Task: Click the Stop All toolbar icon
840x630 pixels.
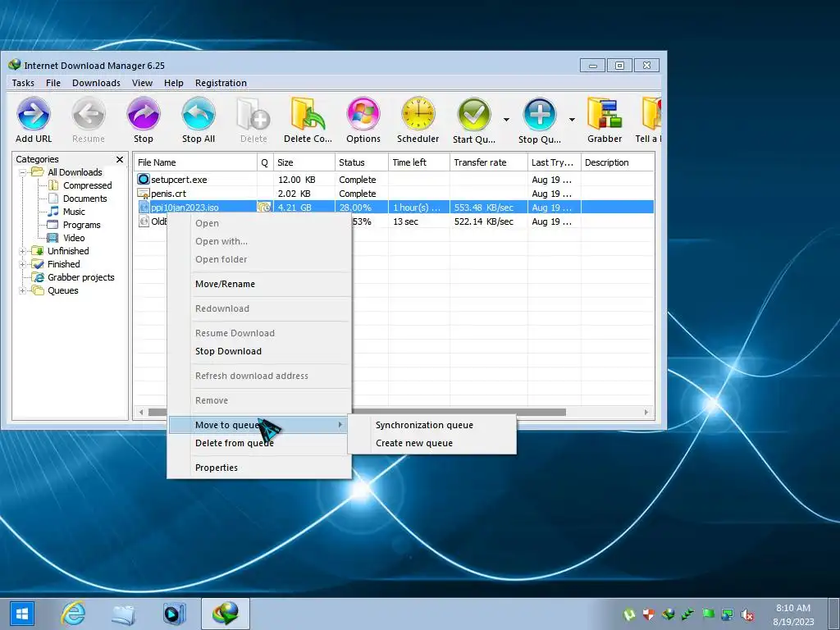Action: pyautogui.click(x=199, y=120)
